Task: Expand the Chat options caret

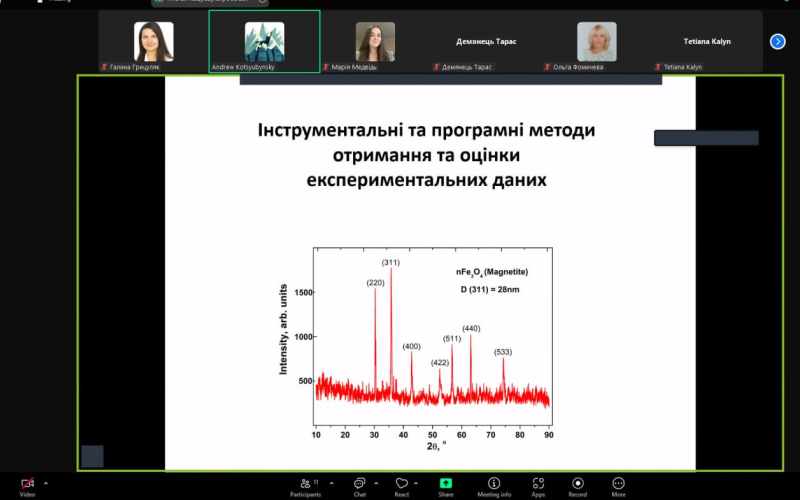Action: [377, 483]
